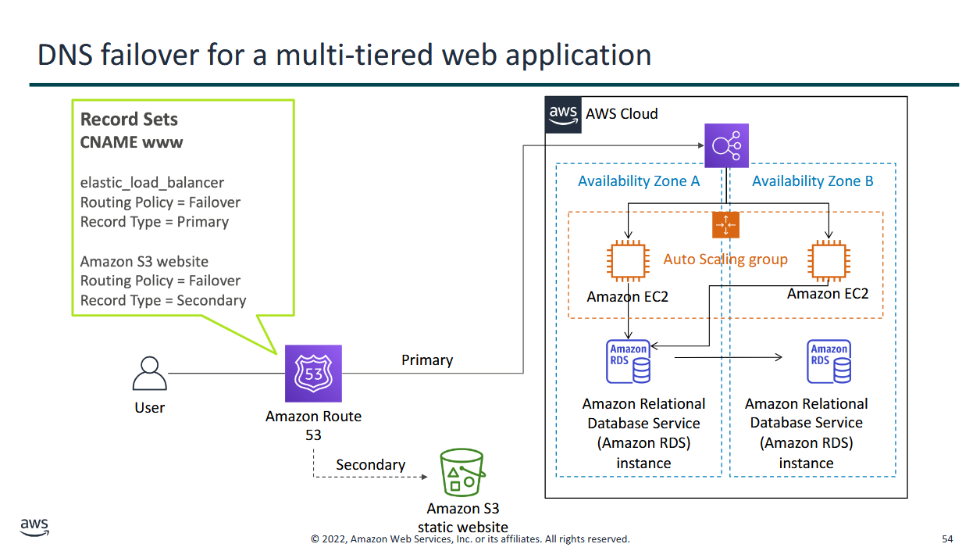
Task: Click the AWS Cloud logo badge
Action: (562, 114)
